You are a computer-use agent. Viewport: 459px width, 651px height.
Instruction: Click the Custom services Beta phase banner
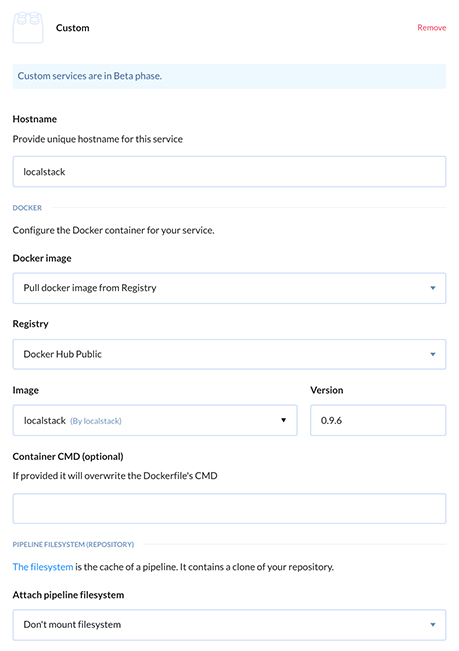229,76
